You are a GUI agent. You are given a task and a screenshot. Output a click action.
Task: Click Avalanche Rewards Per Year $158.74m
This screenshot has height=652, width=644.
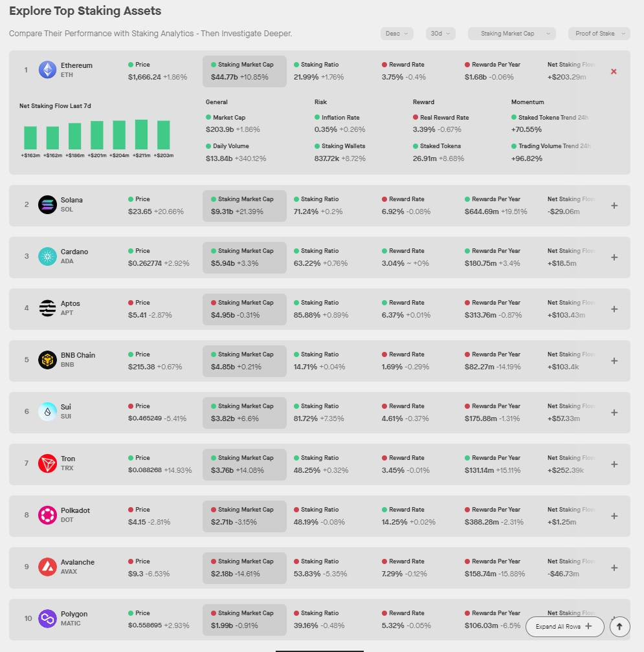tap(480, 573)
